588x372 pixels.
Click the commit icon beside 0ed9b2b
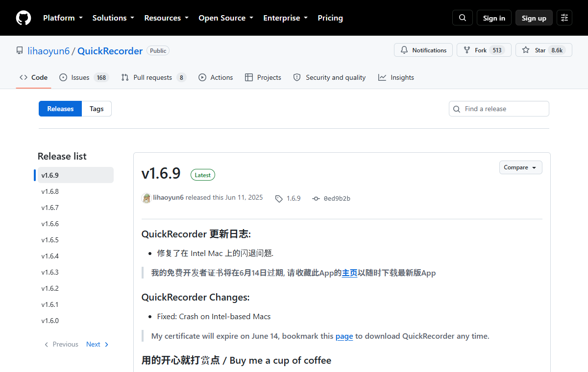click(316, 199)
